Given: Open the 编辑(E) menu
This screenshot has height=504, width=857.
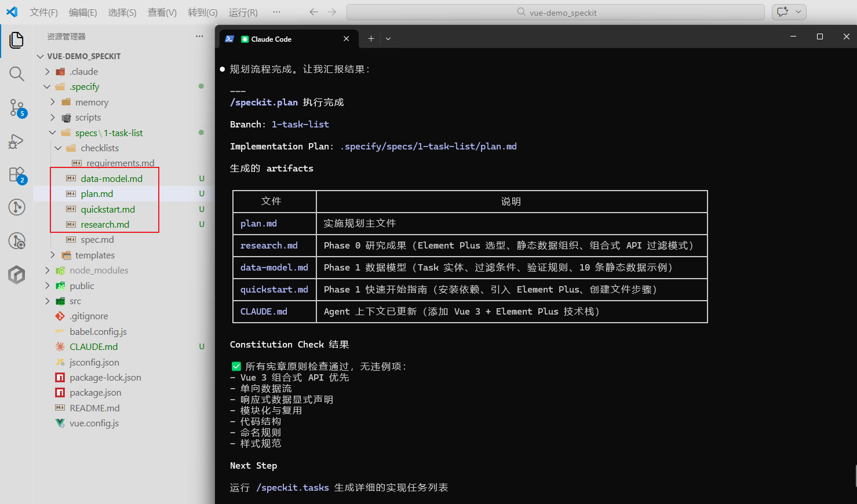Looking at the screenshot, I should 83,13.
